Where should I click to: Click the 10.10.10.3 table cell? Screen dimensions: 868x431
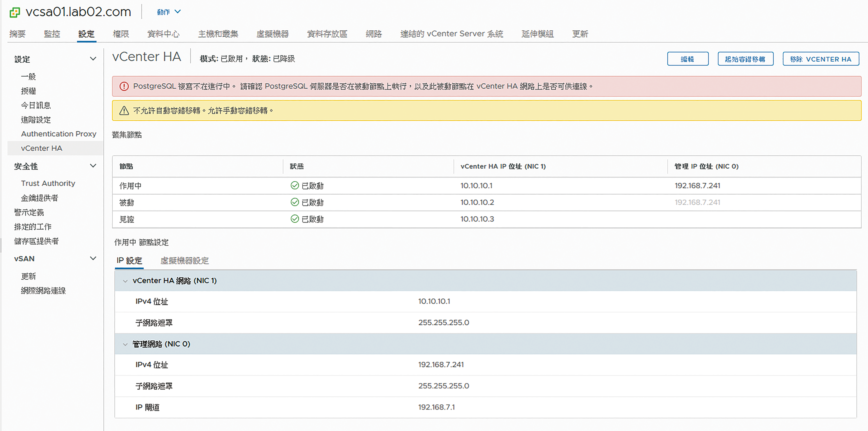pos(477,219)
